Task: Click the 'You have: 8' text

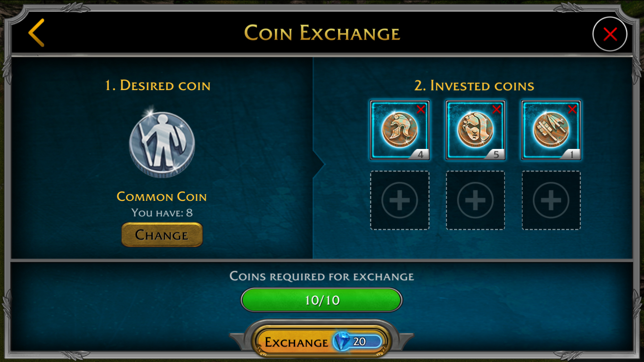Action: pyautogui.click(x=162, y=213)
